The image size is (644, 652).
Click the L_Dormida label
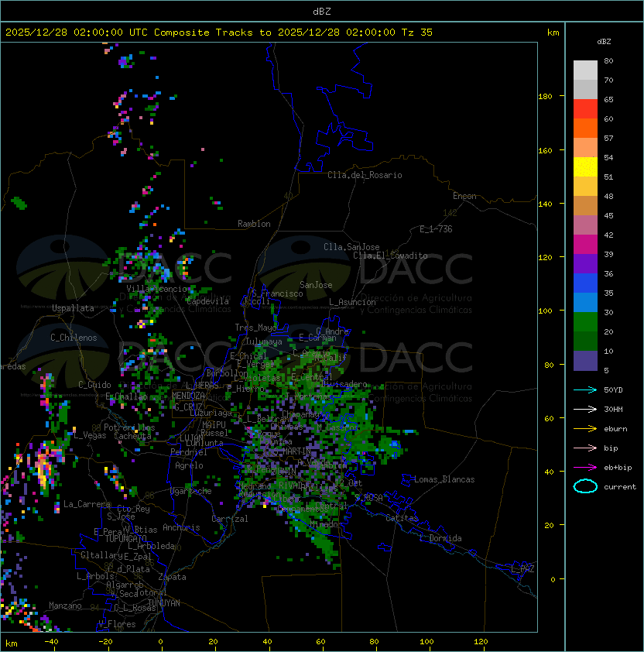(x=440, y=538)
